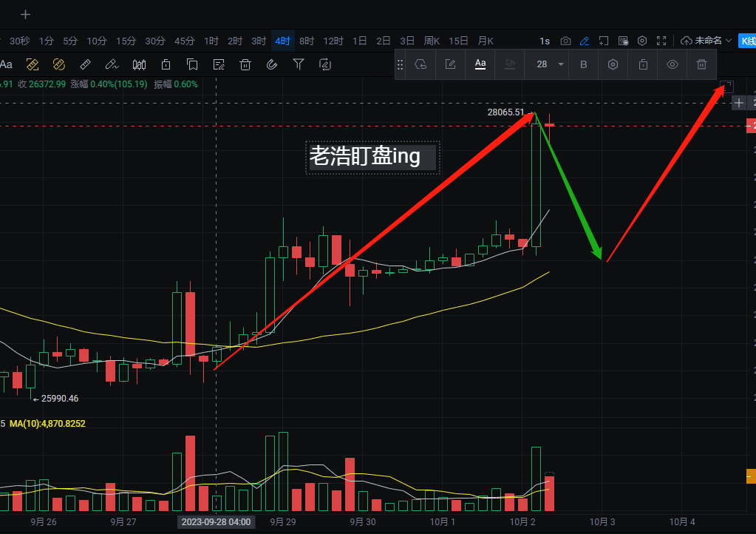
Task: Click the bookmark copy icon
Action: (192, 64)
